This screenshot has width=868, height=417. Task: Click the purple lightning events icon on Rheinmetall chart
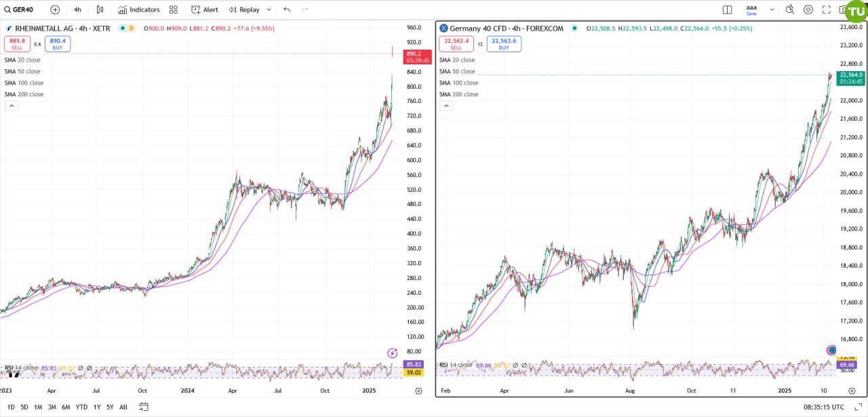tap(392, 353)
